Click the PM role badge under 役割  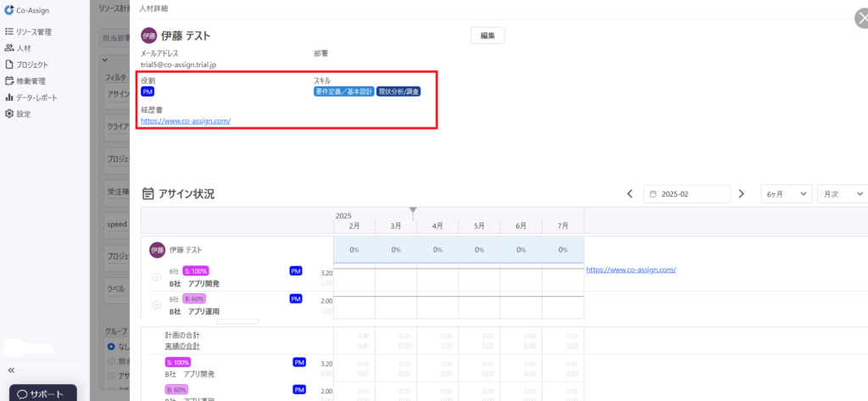(147, 92)
